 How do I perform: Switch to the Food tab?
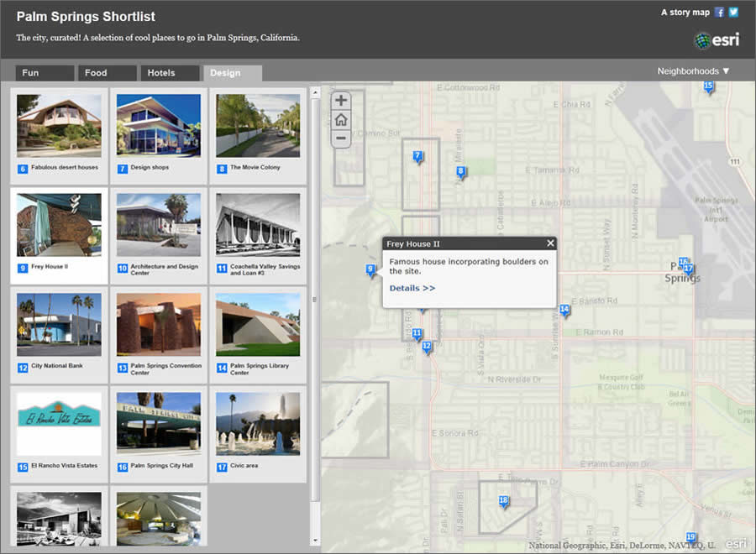pyautogui.click(x=108, y=73)
